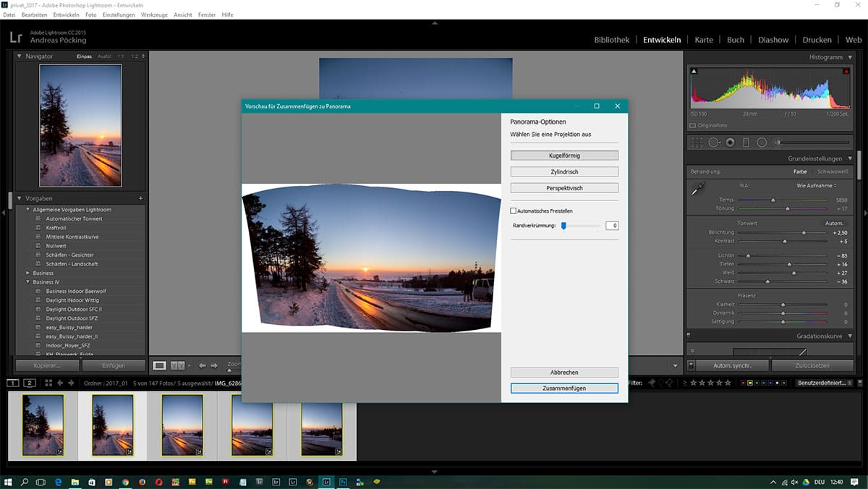
Task: Go back using filmstrip left arrow
Action: 60,383
